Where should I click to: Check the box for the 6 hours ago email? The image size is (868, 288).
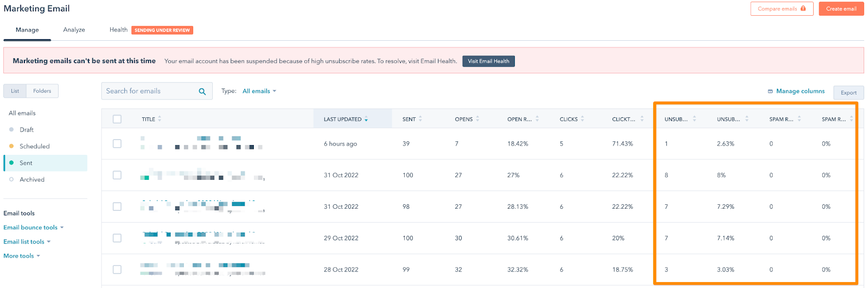pyautogui.click(x=117, y=143)
